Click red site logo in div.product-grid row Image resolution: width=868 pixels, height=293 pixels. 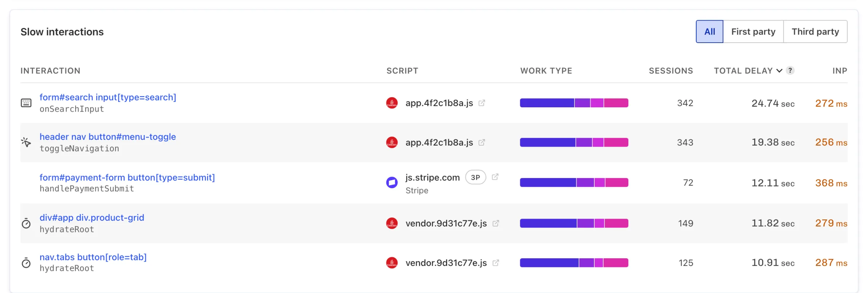click(392, 223)
